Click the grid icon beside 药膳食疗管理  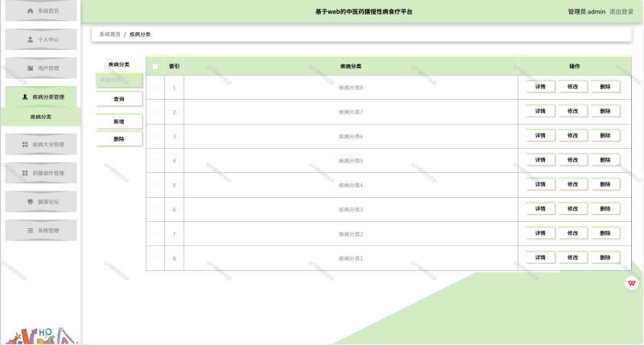[x=25, y=173]
